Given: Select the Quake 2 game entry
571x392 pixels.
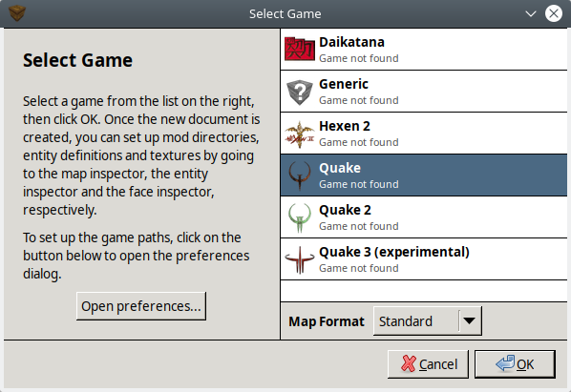Looking at the screenshot, I should 424,217.
